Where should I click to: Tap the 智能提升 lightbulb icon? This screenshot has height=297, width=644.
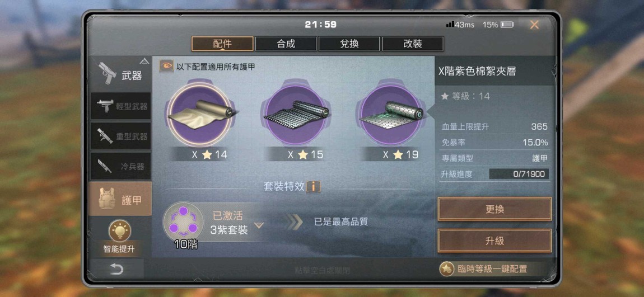tap(119, 231)
